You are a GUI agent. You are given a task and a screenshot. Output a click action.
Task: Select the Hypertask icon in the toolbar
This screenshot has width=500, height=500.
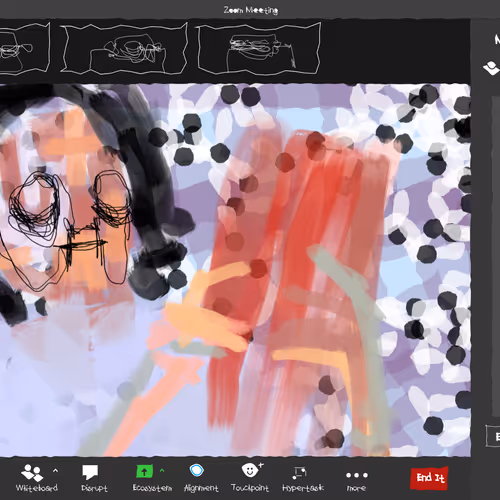click(299, 473)
